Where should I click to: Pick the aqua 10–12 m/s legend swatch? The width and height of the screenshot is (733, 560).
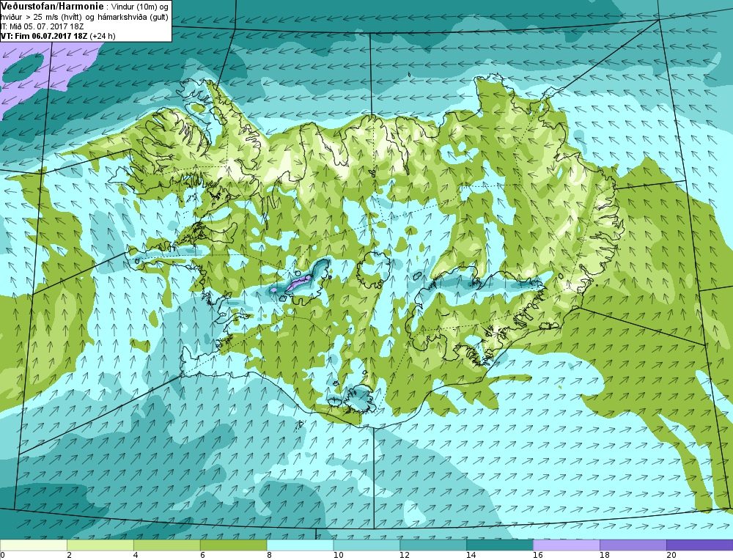pyautogui.click(x=366, y=545)
